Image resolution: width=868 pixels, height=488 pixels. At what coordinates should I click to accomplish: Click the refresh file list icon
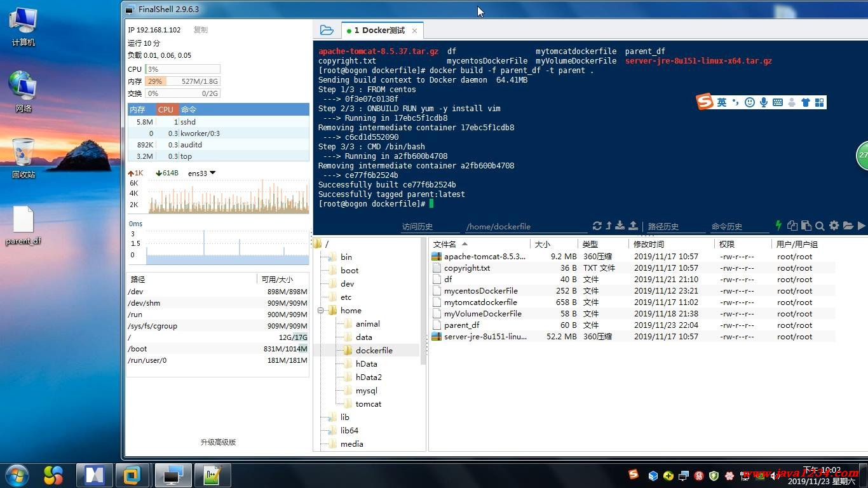(x=597, y=226)
